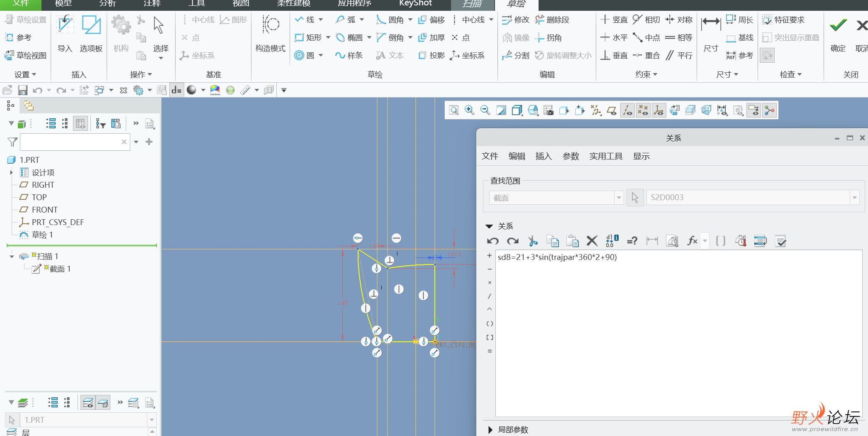Screen dimensions: 868x436
Task: Expand Inspect (检查) group dropdown
Action: [791, 74]
